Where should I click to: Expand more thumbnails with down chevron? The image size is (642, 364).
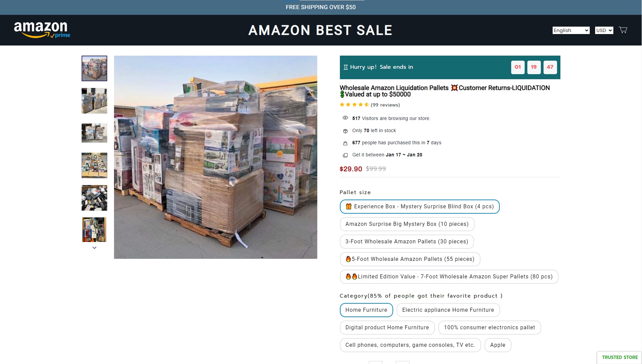coord(94,248)
